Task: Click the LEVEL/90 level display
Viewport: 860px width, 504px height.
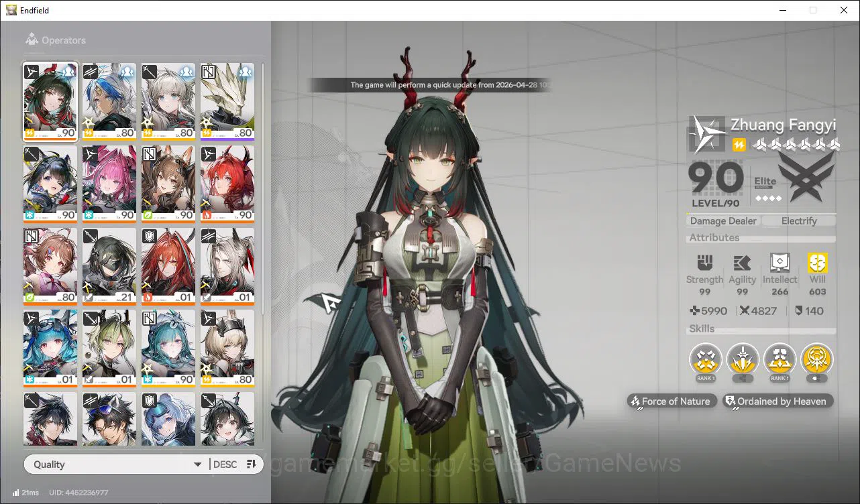Action: (x=716, y=203)
